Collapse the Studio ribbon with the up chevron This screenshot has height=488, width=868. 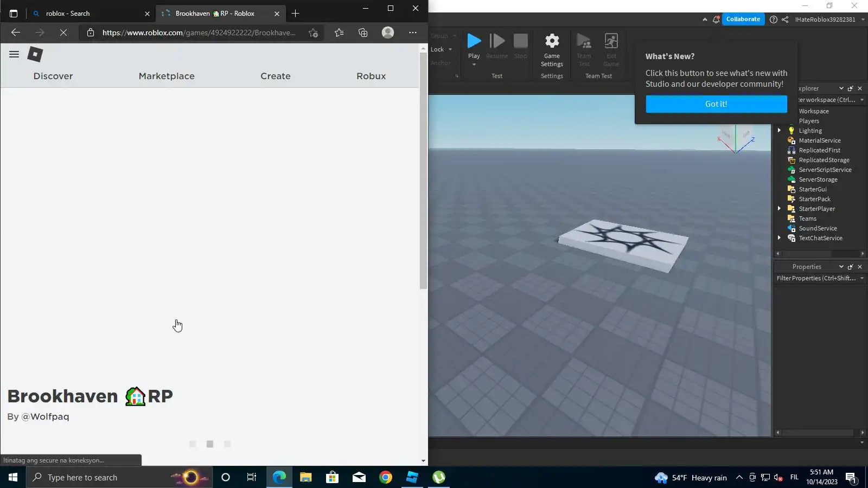[705, 20]
